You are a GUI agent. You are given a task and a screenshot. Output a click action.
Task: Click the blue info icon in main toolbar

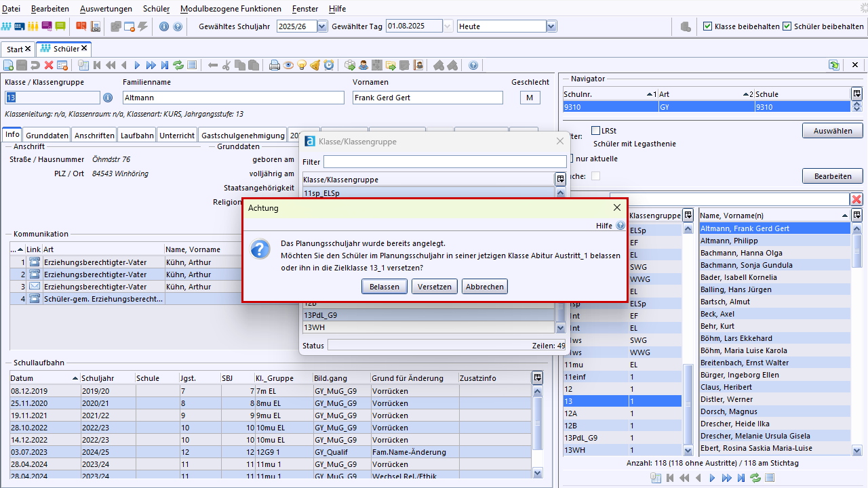164,26
